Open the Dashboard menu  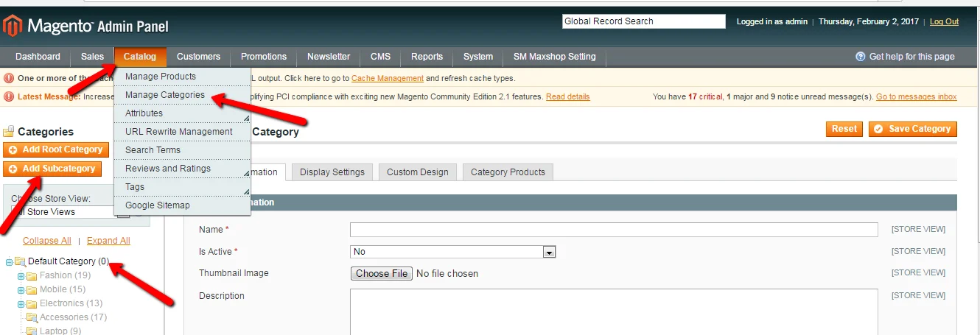(x=38, y=57)
